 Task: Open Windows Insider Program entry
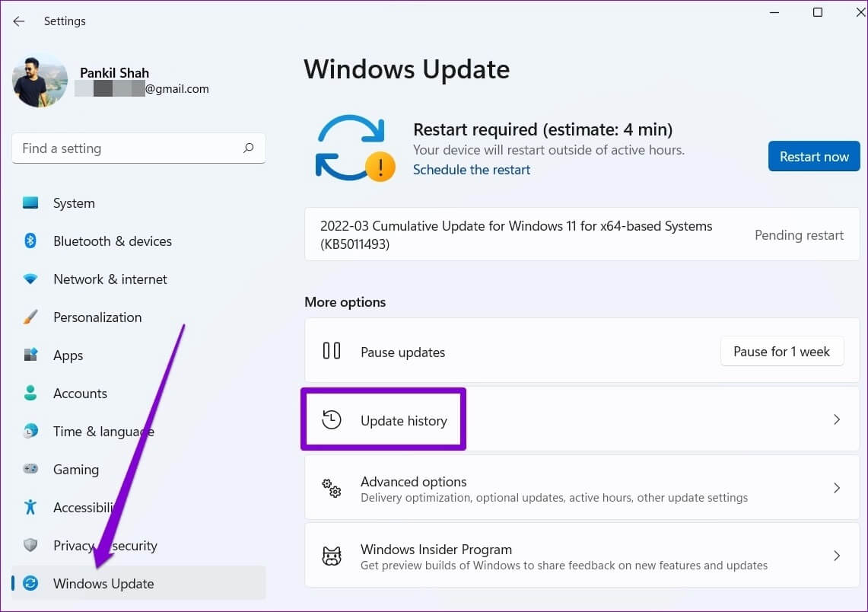582,556
